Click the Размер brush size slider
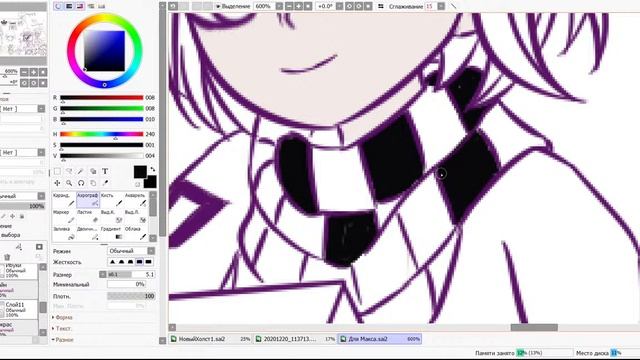This screenshot has height=360, width=640. [x=131, y=274]
